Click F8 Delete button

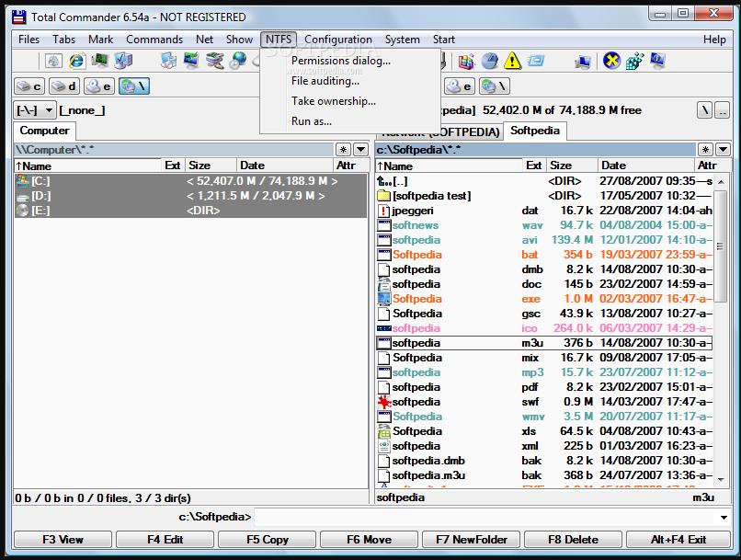coord(574,540)
